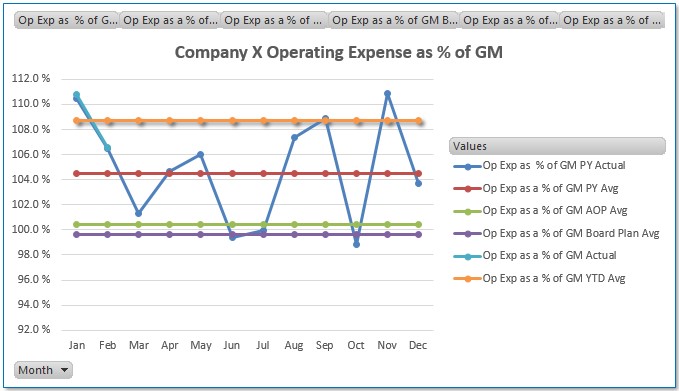The height and width of the screenshot is (391, 679).
Task: Click the teal legend marker for GM Actual
Action: [x=468, y=256]
